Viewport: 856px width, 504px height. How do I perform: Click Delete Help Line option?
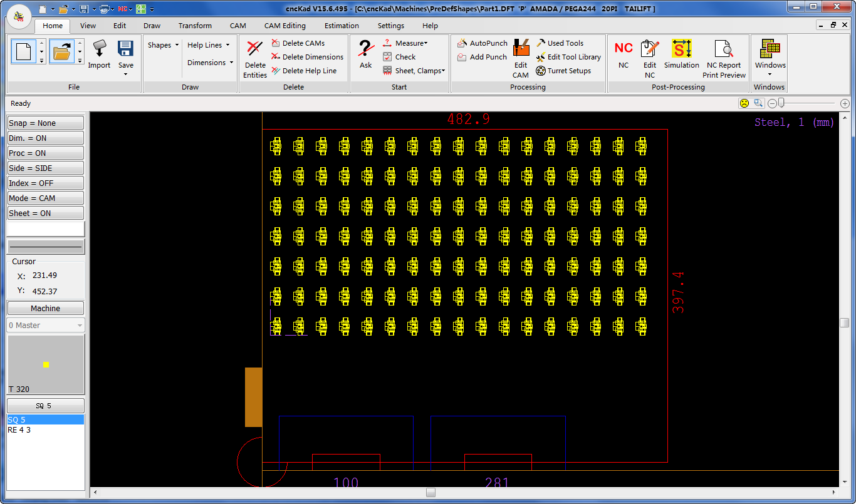[x=304, y=71]
